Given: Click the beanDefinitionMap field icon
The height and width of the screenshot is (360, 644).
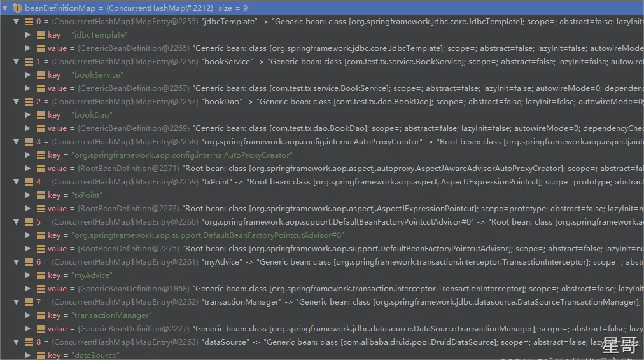Looking at the screenshot, I should tap(17, 8).
